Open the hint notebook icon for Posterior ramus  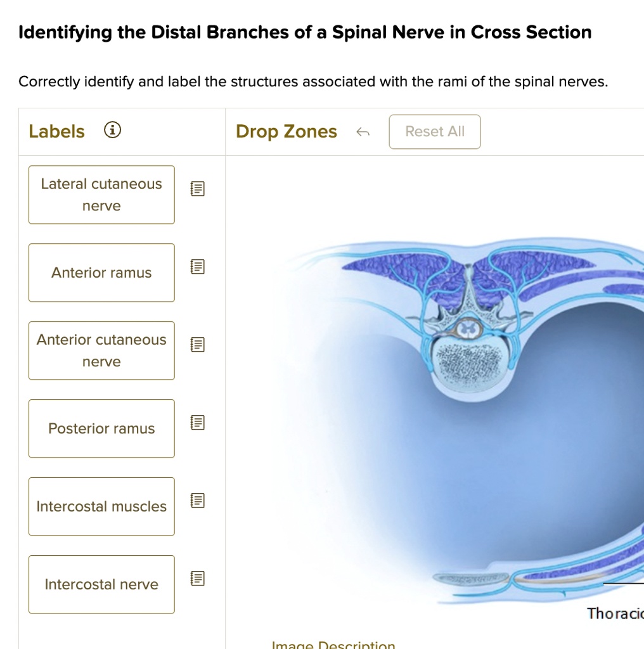(196, 422)
